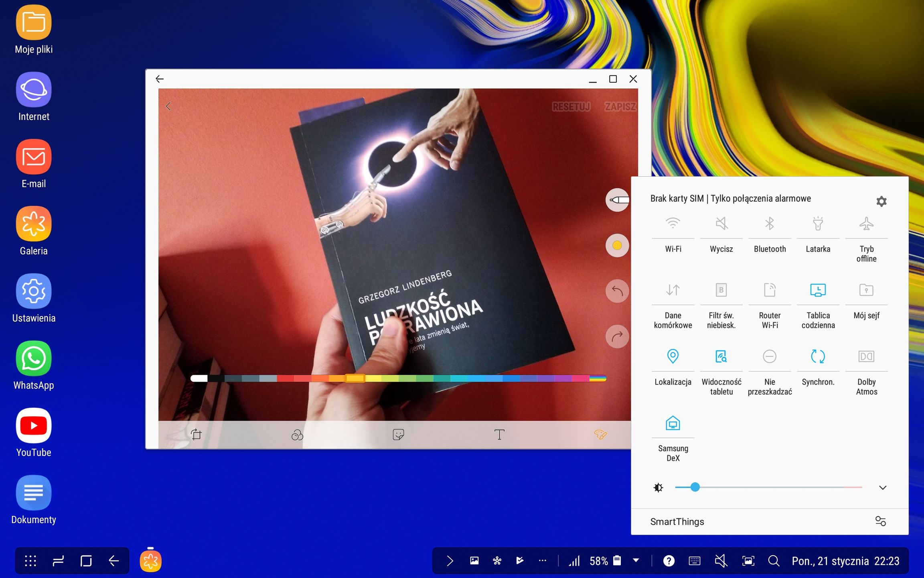The image size is (924, 578).
Task: Click the 58% battery indicator
Action: coord(605,561)
